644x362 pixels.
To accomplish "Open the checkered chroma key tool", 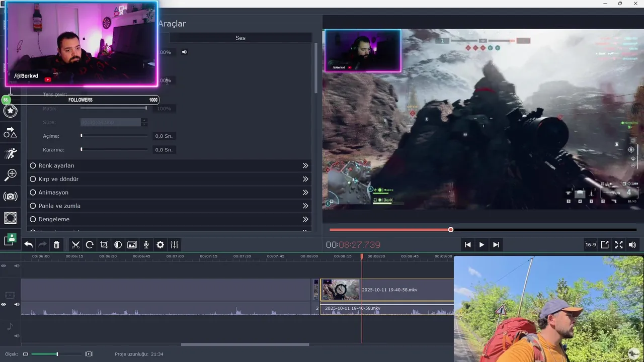I will coord(10,218).
